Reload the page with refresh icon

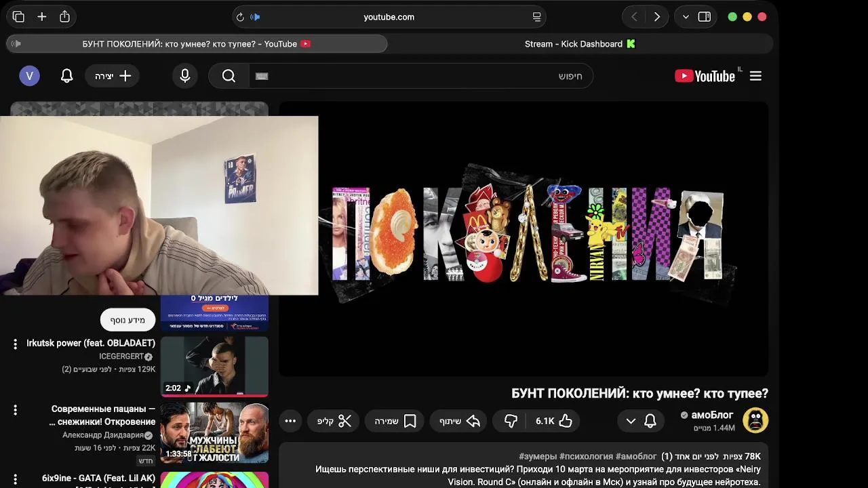pos(239,17)
